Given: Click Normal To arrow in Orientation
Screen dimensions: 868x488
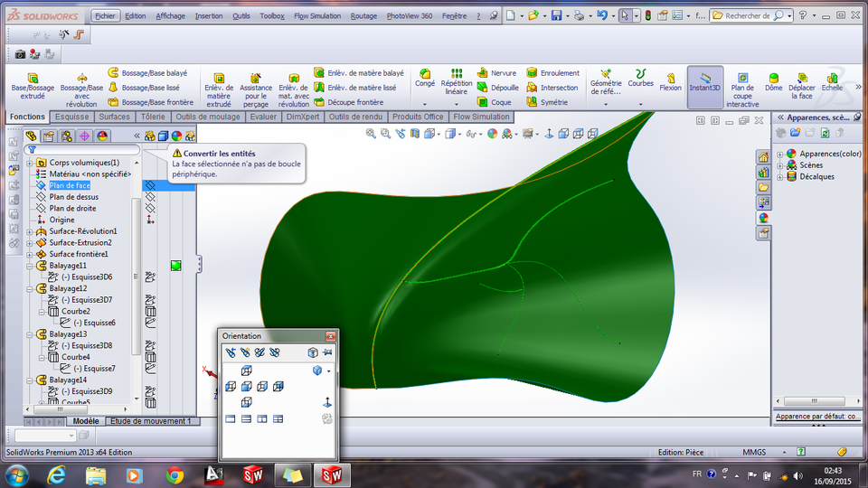Looking at the screenshot, I should click(x=327, y=402).
